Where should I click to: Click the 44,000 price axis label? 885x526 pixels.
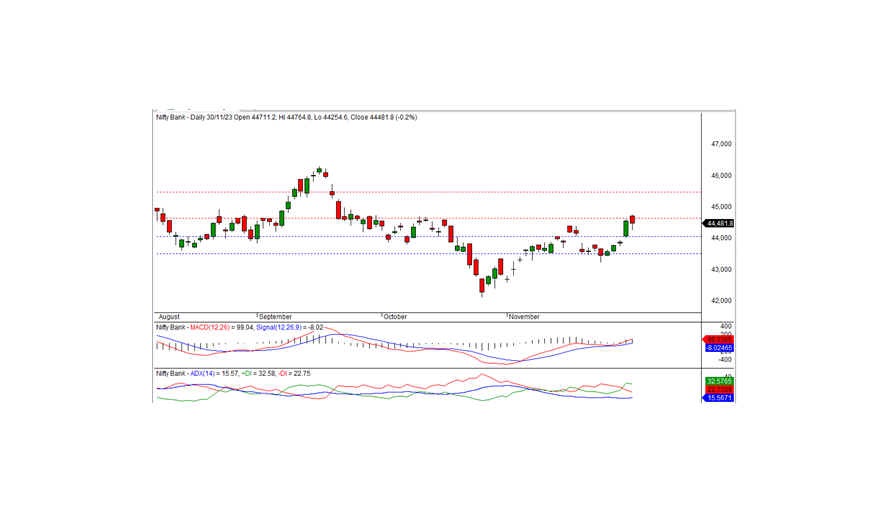[x=721, y=238]
